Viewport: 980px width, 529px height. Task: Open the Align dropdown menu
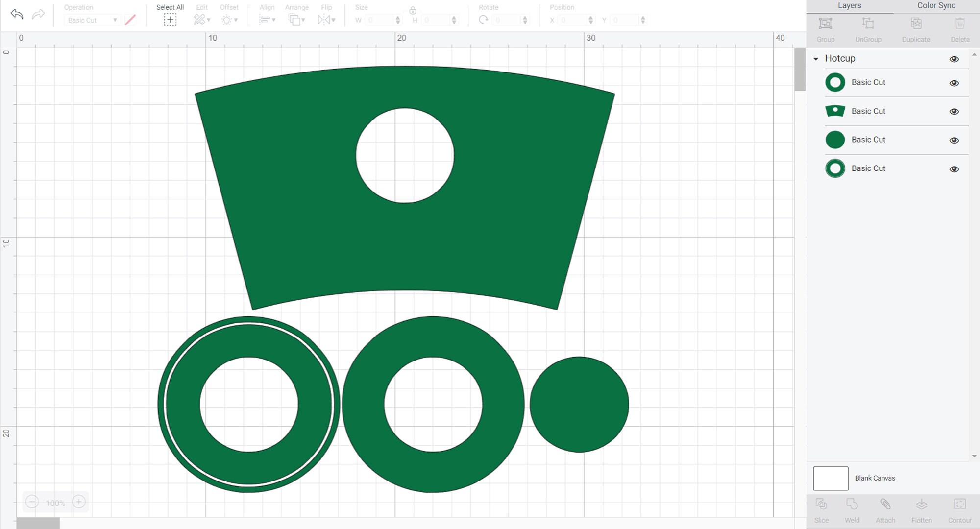267,20
